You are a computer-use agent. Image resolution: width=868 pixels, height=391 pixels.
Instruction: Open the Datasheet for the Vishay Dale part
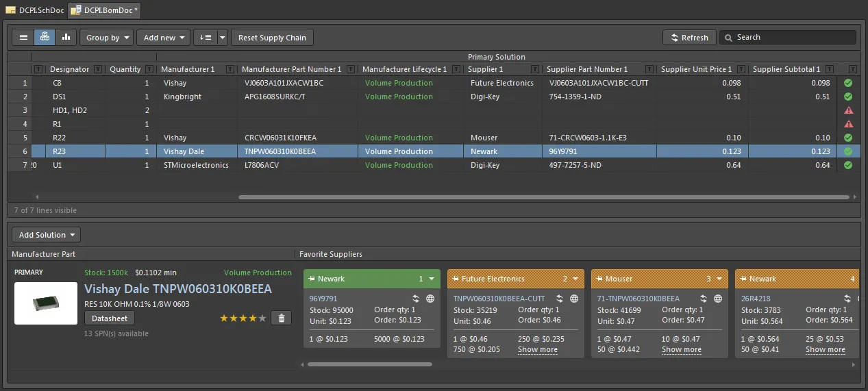click(110, 318)
